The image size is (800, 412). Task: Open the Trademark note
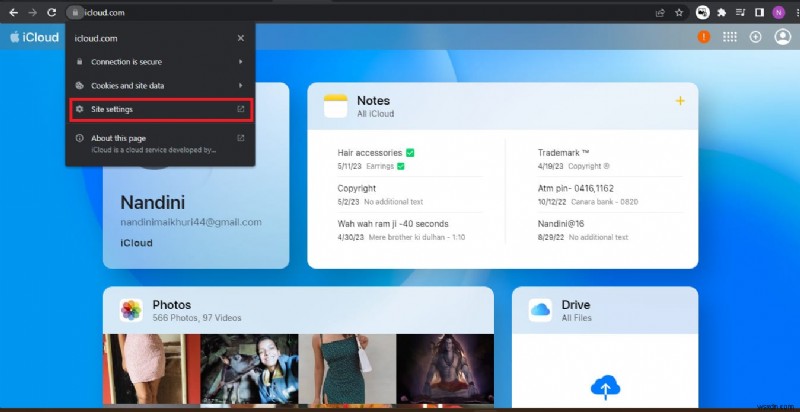610,159
